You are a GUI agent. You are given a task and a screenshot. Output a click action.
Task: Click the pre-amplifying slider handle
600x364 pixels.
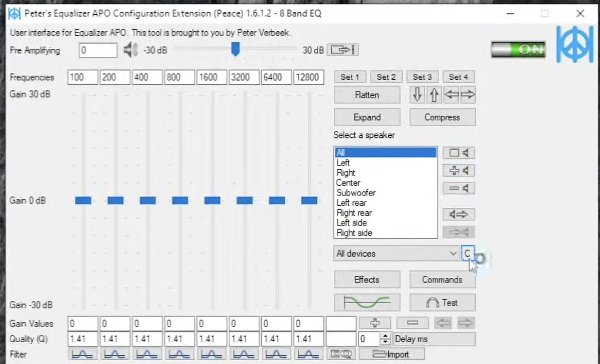(x=235, y=49)
